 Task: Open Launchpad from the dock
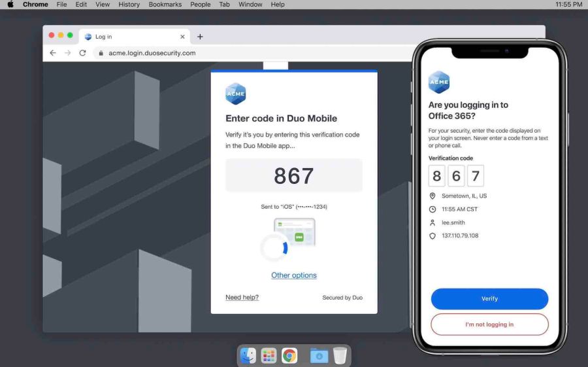tap(269, 355)
